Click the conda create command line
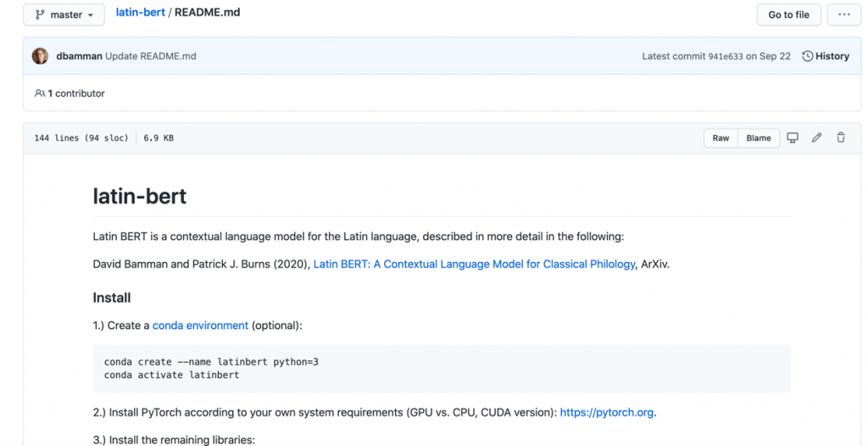The height and width of the screenshot is (446, 868). pyautogui.click(x=211, y=362)
